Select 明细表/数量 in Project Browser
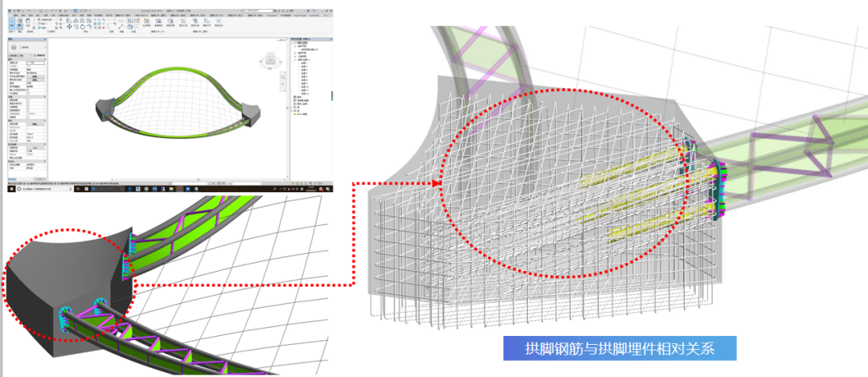Viewport: 868px width, 377px height. tap(301, 100)
